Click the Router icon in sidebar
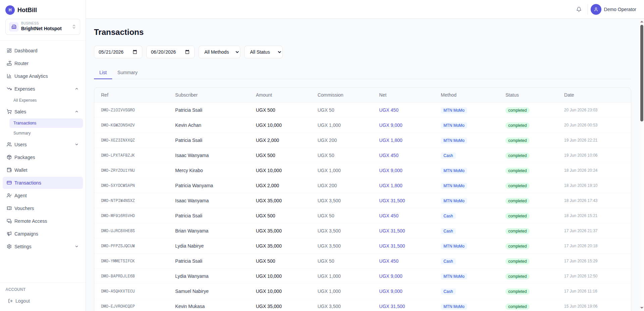644x311 pixels. click(9, 63)
